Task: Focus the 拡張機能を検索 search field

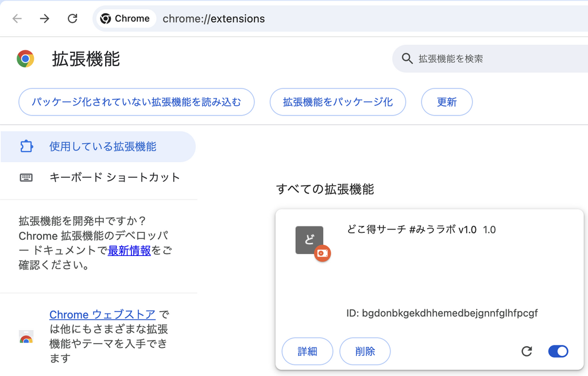Action: [x=494, y=59]
